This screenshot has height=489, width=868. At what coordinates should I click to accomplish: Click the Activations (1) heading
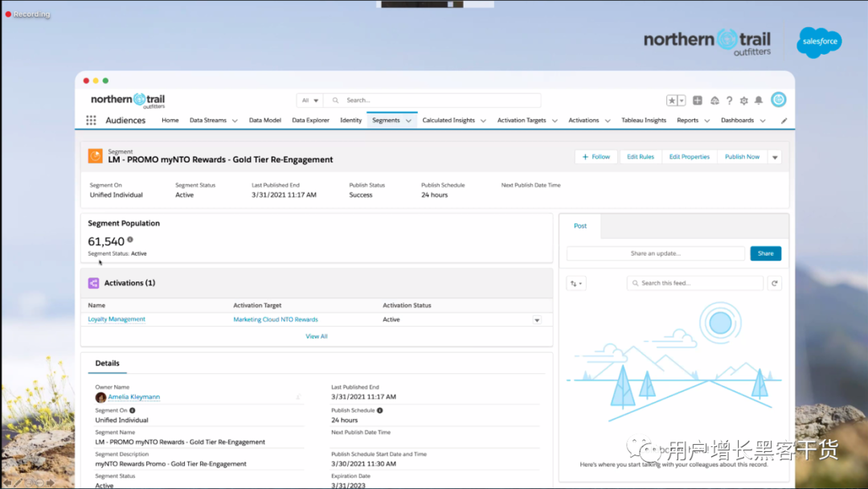pyautogui.click(x=129, y=283)
